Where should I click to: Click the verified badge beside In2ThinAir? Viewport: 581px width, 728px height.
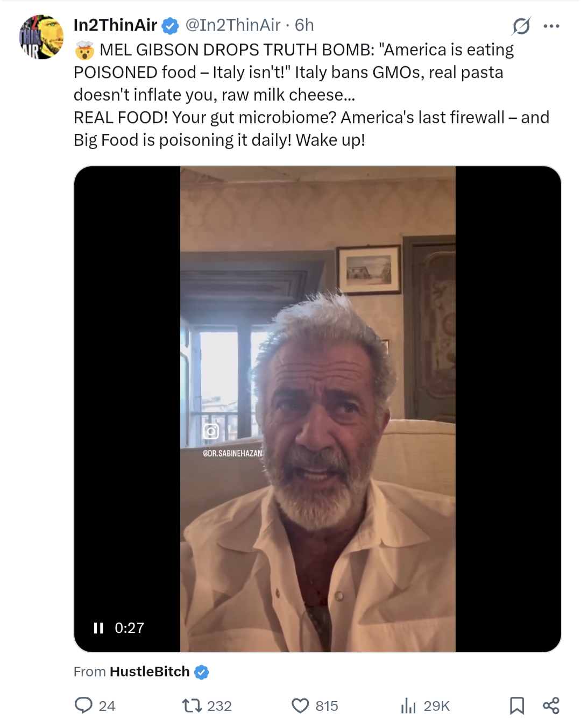171,25
